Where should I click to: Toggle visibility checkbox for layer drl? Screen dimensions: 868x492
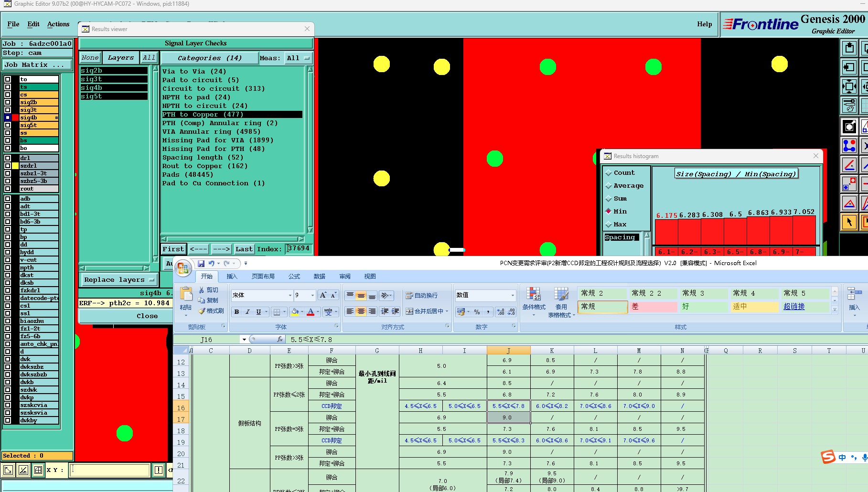coord(8,158)
